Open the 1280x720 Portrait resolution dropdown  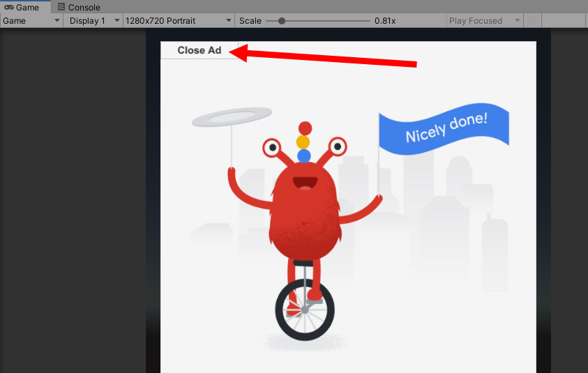(x=179, y=21)
